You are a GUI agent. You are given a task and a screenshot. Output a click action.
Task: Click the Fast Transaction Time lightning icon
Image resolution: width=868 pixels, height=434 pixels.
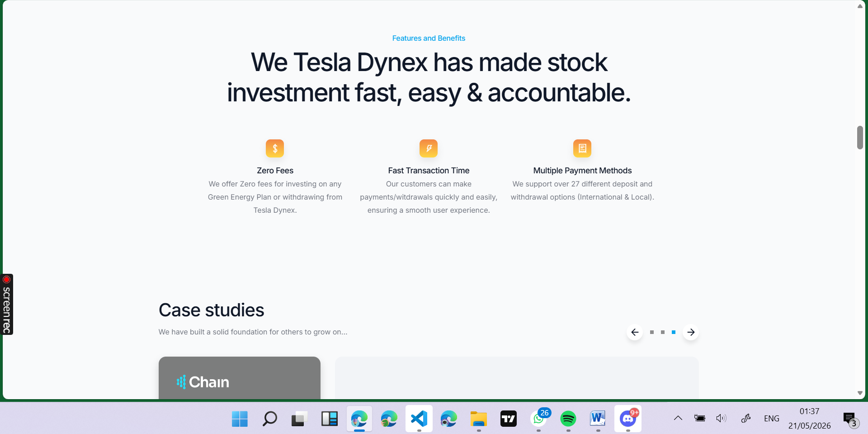click(x=429, y=148)
